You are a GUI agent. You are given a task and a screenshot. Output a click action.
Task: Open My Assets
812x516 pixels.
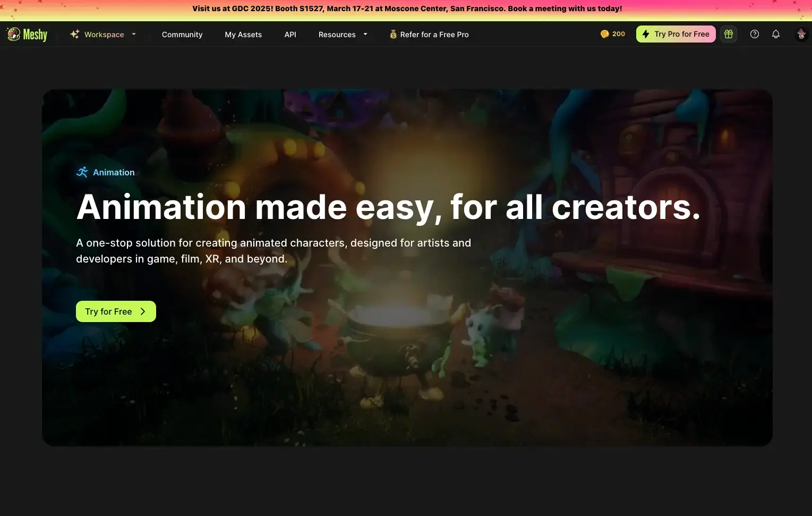[243, 34]
